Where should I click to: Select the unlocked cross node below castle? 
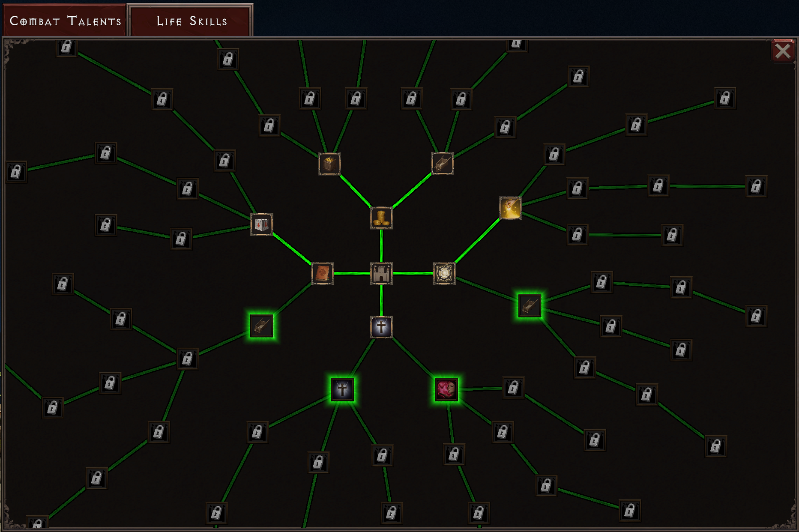click(x=381, y=327)
